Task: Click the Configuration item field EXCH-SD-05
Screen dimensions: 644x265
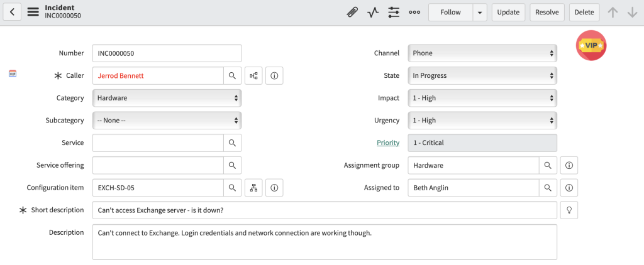Action: tap(158, 188)
